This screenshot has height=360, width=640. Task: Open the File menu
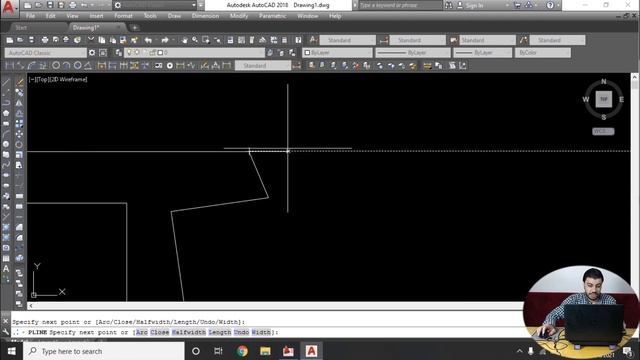pyautogui.click(x=31, y=16)
